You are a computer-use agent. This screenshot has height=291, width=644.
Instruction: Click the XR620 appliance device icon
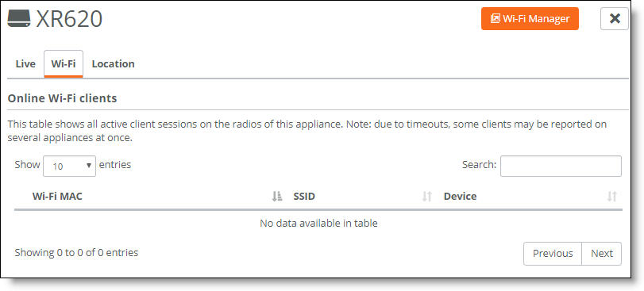pyautogui.click(x=19, y=19)
